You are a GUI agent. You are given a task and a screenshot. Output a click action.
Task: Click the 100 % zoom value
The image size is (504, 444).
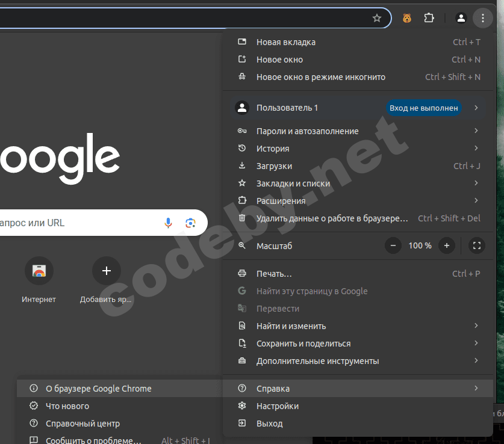click(x=420, y=245)
